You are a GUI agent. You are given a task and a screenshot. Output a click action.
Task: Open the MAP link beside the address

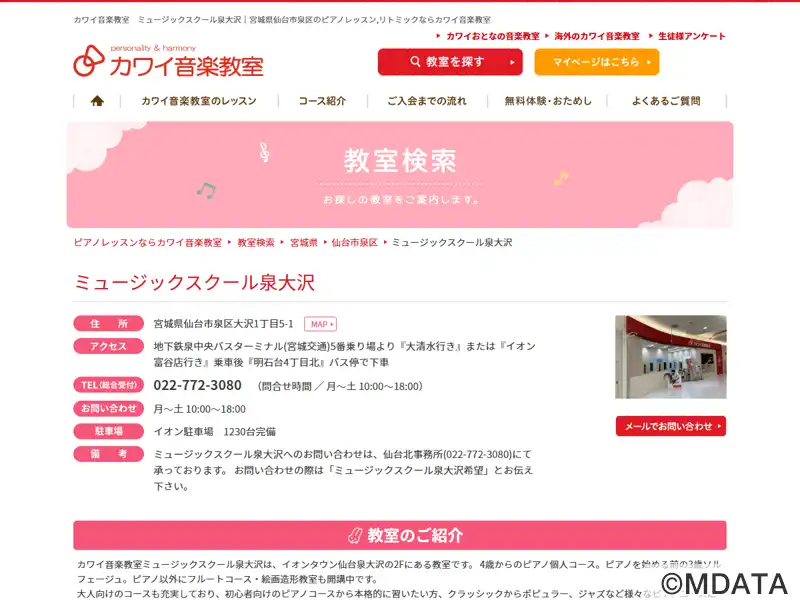(x=320, y=324)
